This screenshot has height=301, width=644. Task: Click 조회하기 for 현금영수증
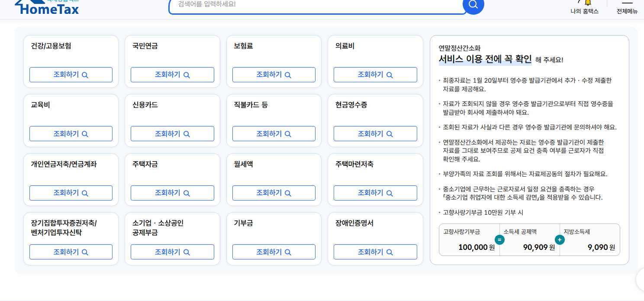pyautogui.click(x=375, y=133)
